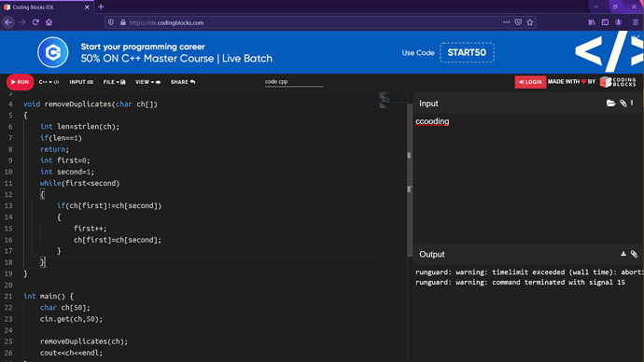Image resolution: width=644 pixels, height=362 pixels.
Task: Click the browser reload icon
Action: point(35,22)
